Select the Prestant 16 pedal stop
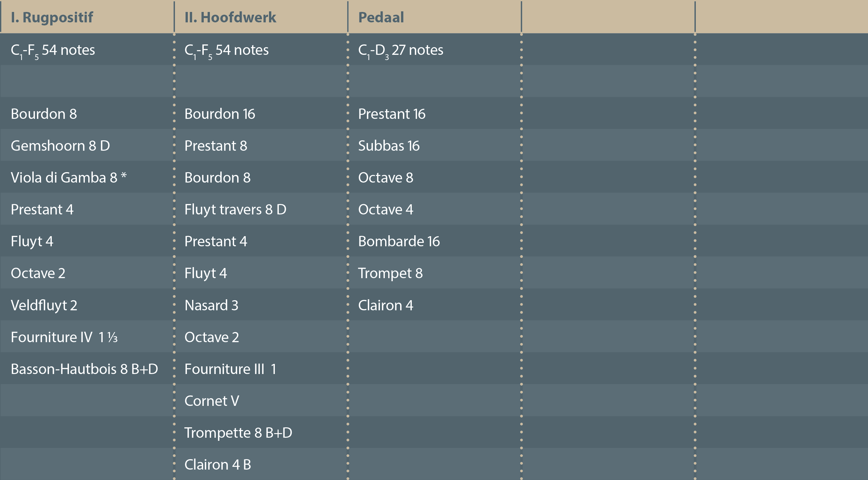The image size is (868, 480). (x=392, y=114)
